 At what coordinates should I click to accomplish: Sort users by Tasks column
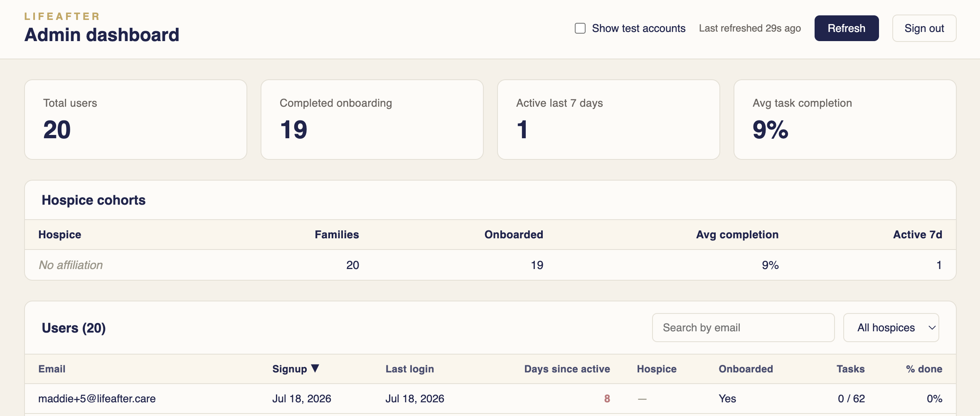click(x=850, y=369)
